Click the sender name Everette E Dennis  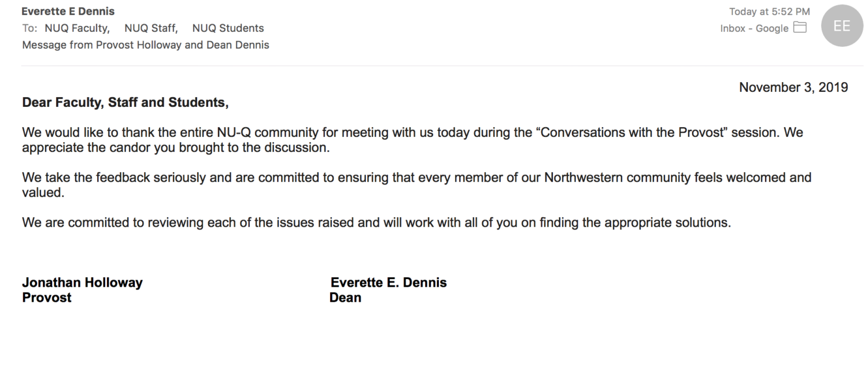[68, 12]
